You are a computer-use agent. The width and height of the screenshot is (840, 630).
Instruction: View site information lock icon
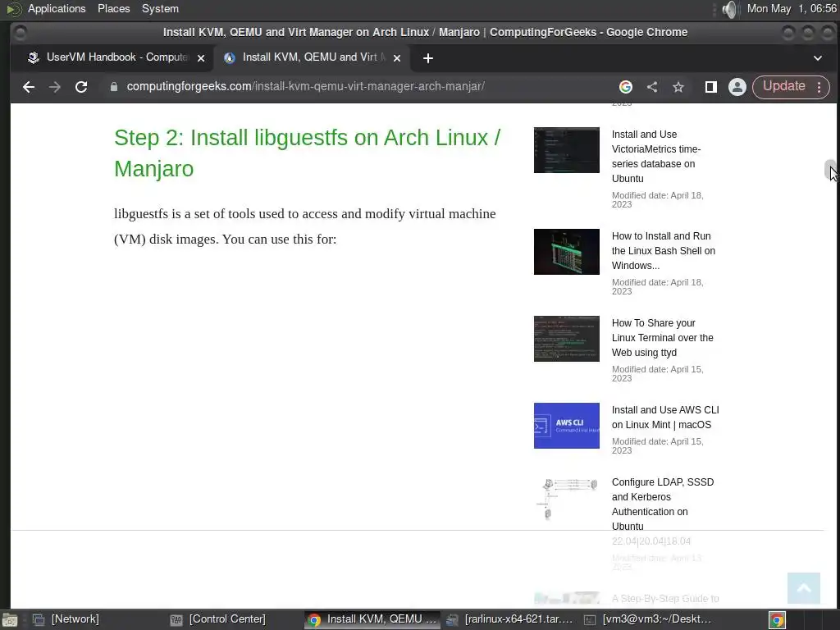113,87
